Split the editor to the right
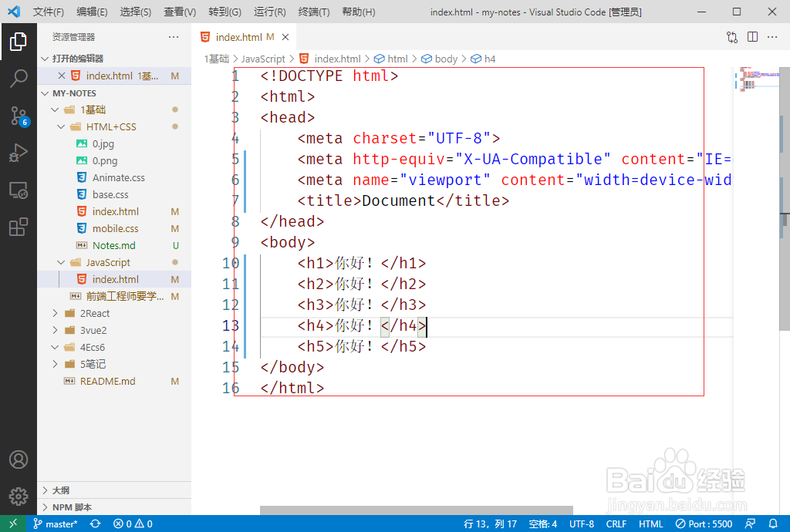 [x=752, y=37]
